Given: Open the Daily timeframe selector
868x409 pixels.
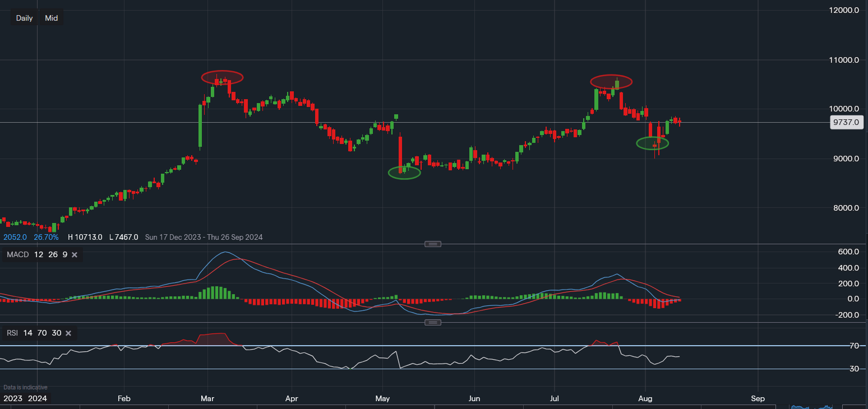Looking at the screenshot, I should click(x=24, y=18).
